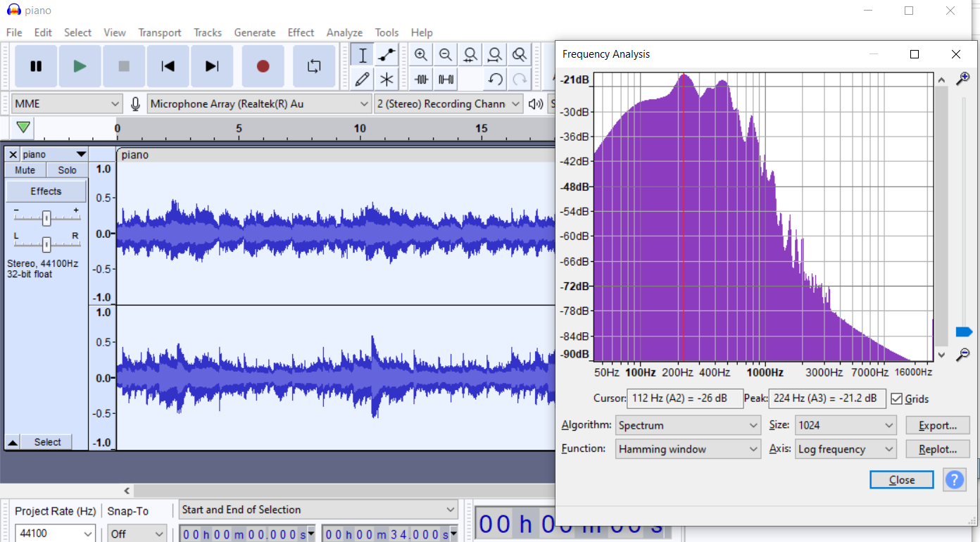Screen dimensions: 980x542
Task: Pause playback with the Pause button
Action: (36, 66)
